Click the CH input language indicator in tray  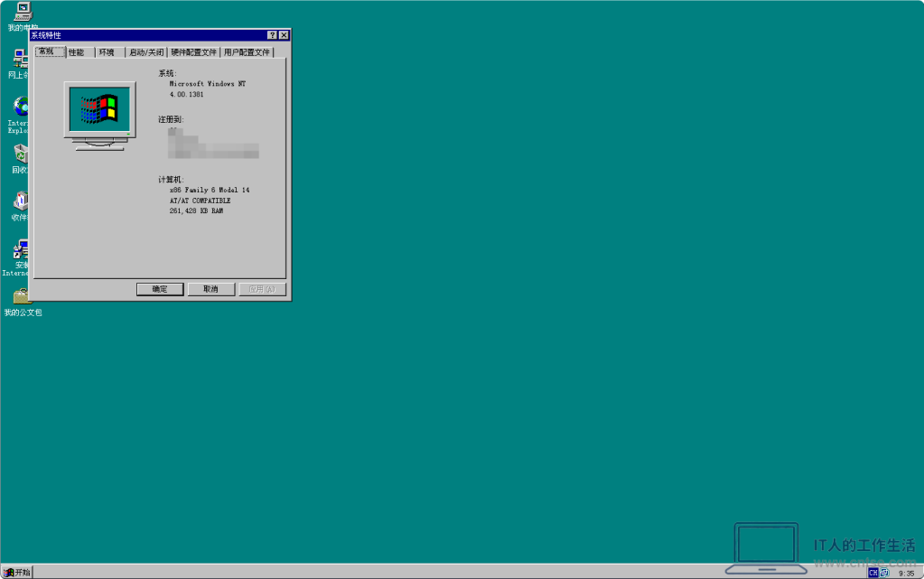(x=873, y=573)
